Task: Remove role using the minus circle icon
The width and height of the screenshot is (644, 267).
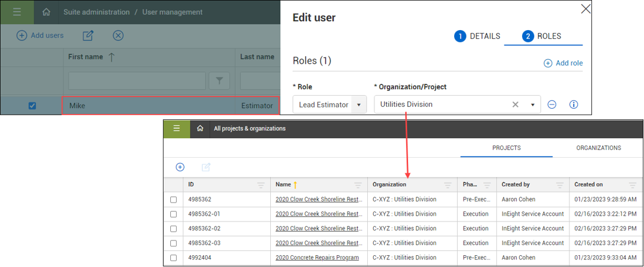Action: click(552, 105)
